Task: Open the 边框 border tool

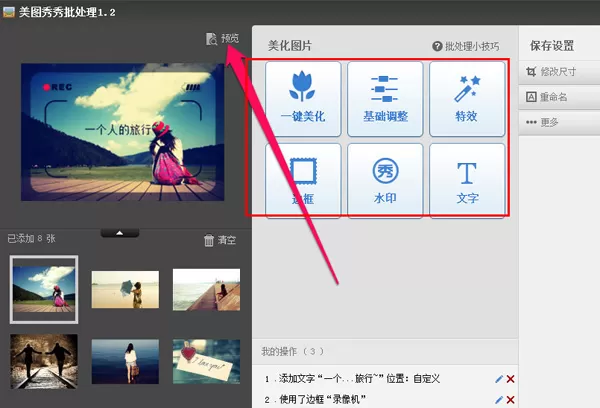Action: coord(303,181)
